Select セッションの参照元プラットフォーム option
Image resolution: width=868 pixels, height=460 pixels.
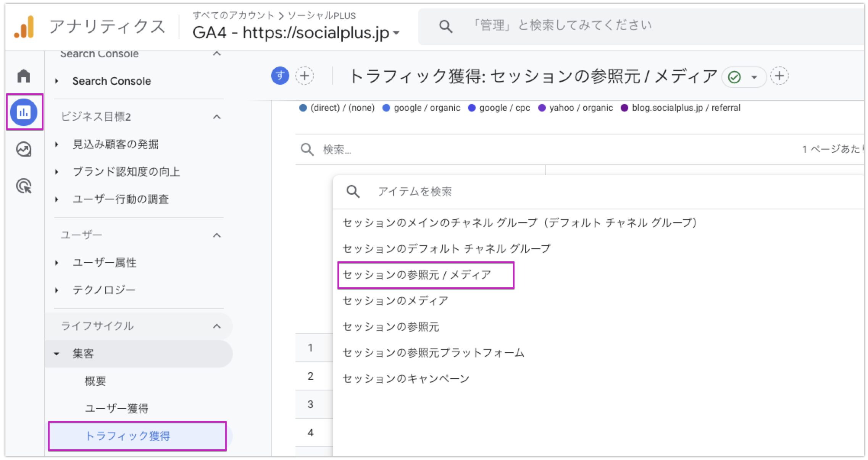(433, 353)
